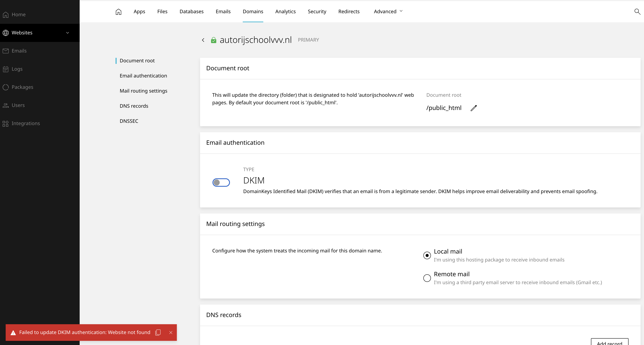
Task: Click the Websites globe icon
Action: coord(6,33)
